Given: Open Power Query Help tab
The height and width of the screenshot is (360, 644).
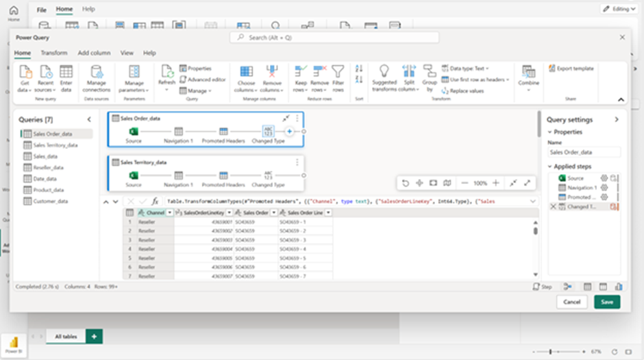Looking at the screenshot, I should [149, 53].
